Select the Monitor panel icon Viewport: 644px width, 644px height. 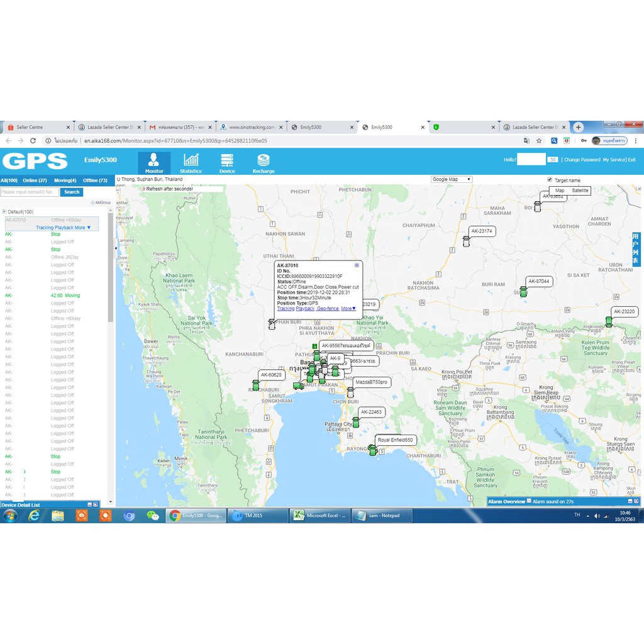click(154, 162)
